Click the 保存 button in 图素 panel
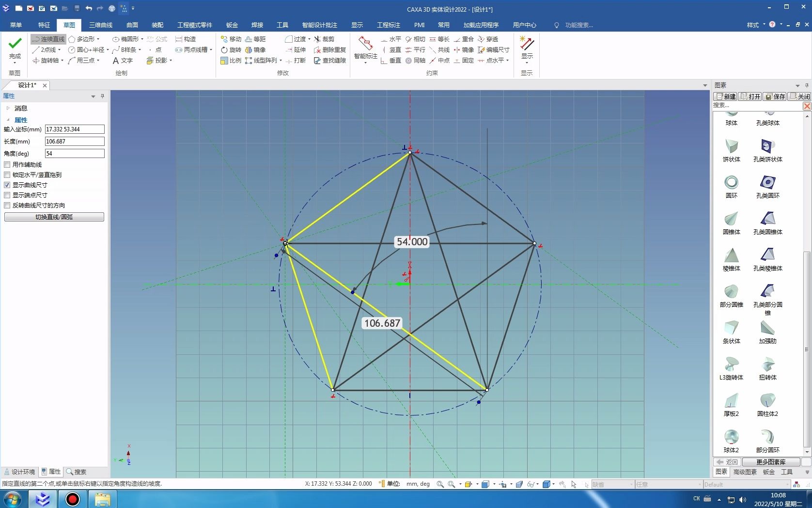The height and width of the screenshot is (508, 812). click(775, 96)
